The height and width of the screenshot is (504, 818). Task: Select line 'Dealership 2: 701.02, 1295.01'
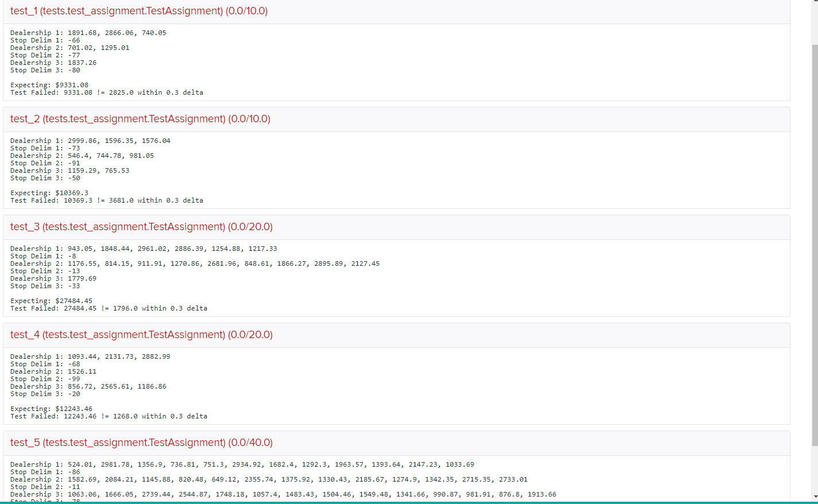[x=70, y=48]
